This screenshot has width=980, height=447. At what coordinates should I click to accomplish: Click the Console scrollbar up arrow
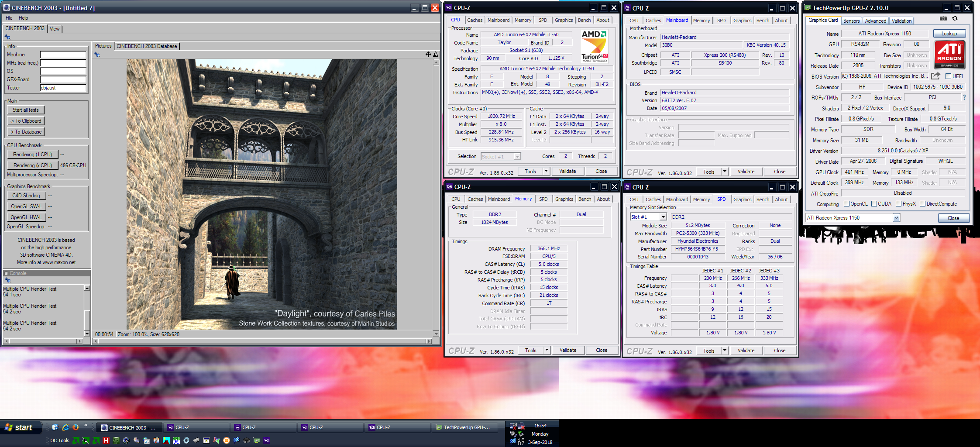(x=87, y=288)
